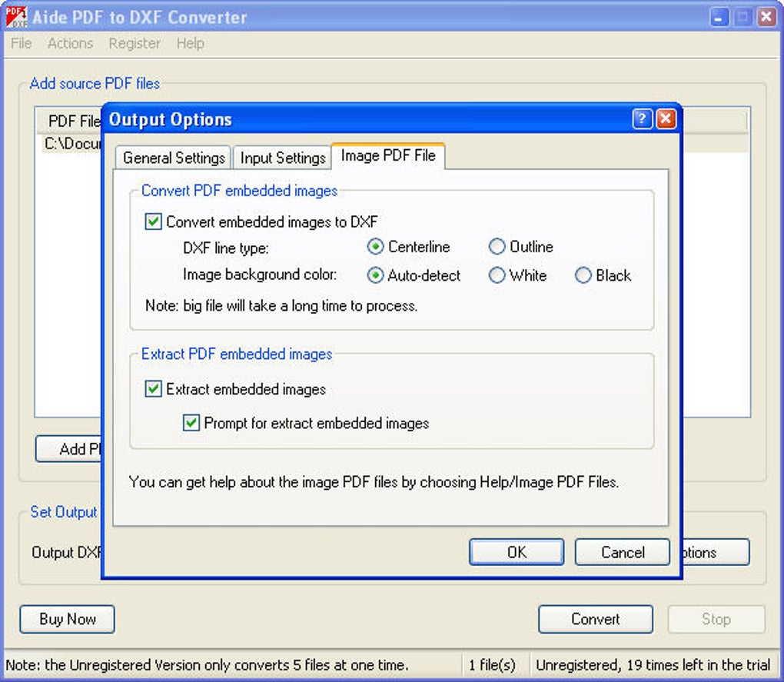This screenshot has width=784, height=682.
Task: Open the Actions menu
Action: pyautogui.click(x=70, y=43)
